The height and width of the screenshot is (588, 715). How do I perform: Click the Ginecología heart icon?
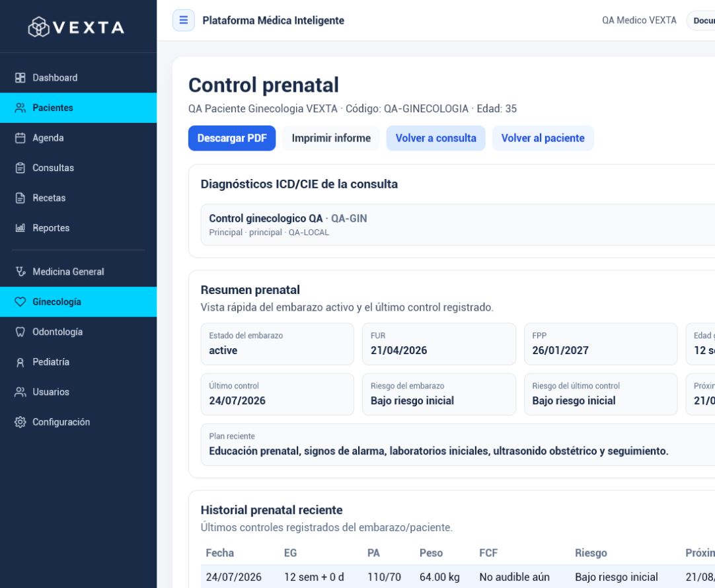tap(20, 302)
